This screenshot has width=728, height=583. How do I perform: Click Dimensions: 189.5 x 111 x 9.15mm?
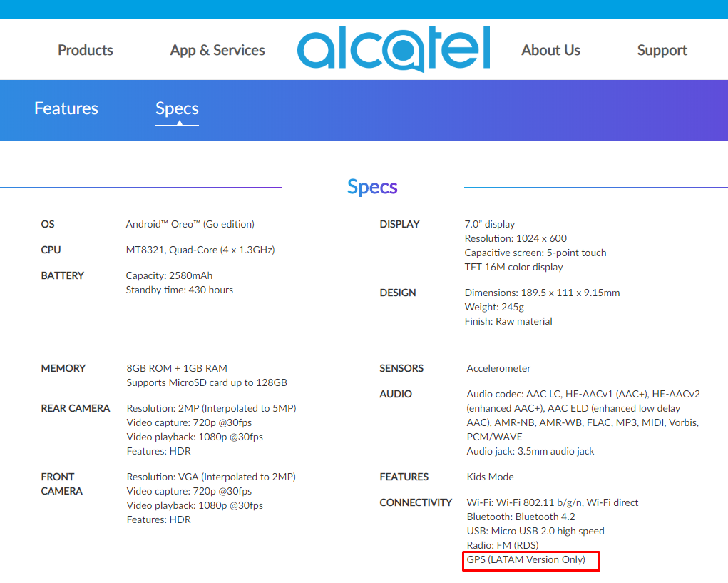point(543,293)
